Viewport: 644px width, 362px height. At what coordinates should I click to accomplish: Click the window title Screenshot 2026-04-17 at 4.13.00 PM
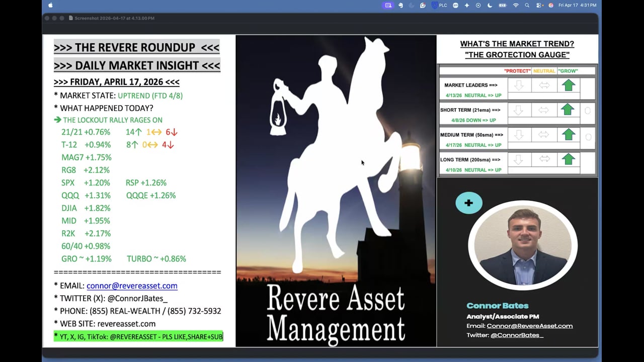pos(114,18)
